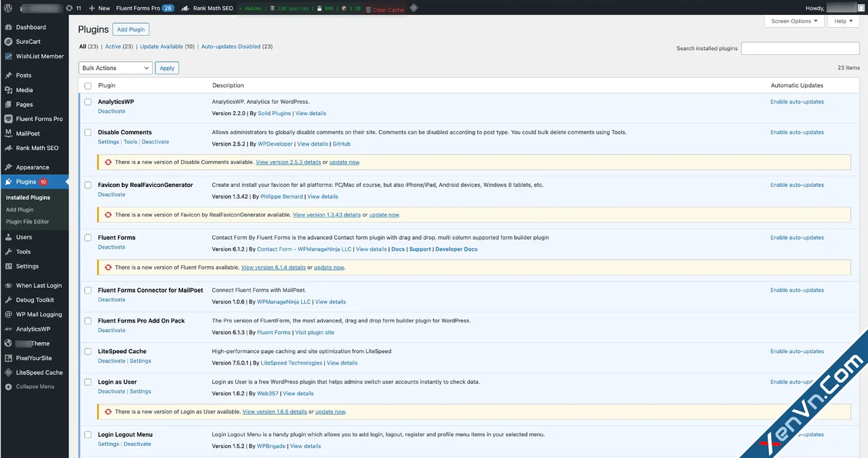Filter by Active plugins

[x=113, y=47]
